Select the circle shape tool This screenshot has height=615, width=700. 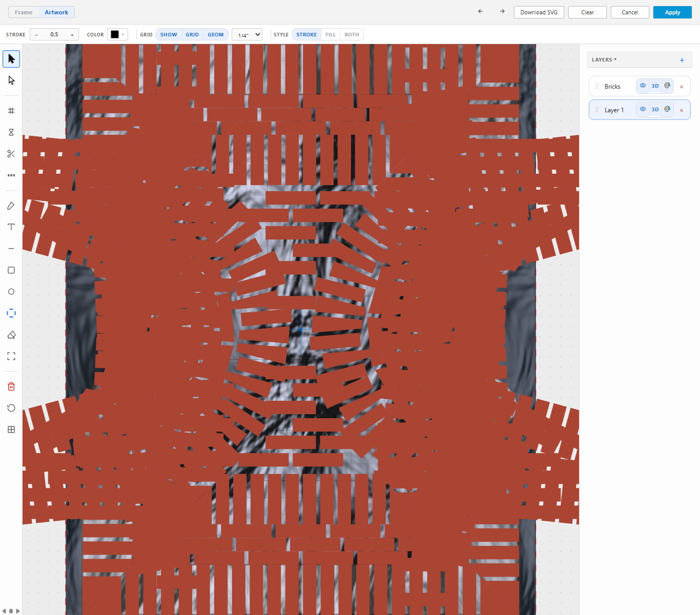[11, 292]
